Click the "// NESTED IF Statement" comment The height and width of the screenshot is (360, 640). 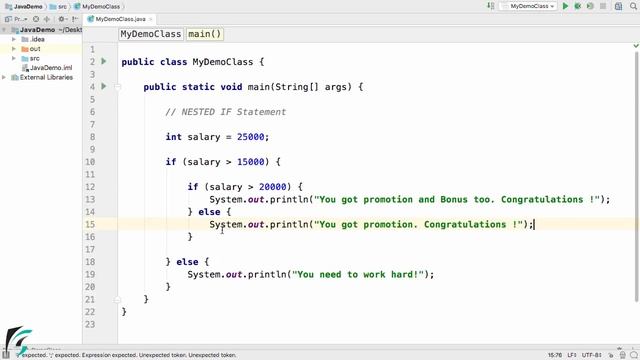point(225,112)
